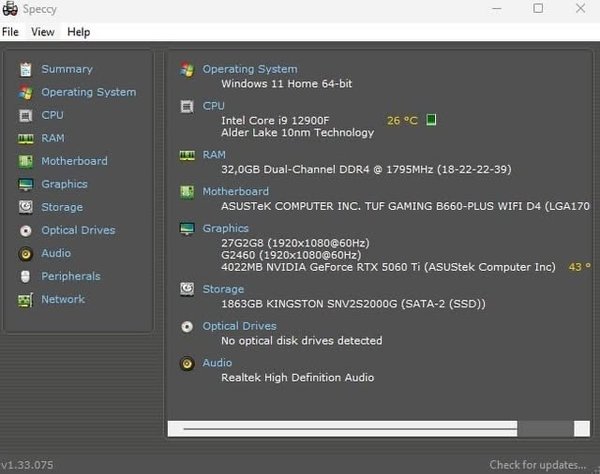Viewport: 600px width, 474px height.
Task: Select the Storage drive icon in sidebar
Action: [x=25, y=207]
